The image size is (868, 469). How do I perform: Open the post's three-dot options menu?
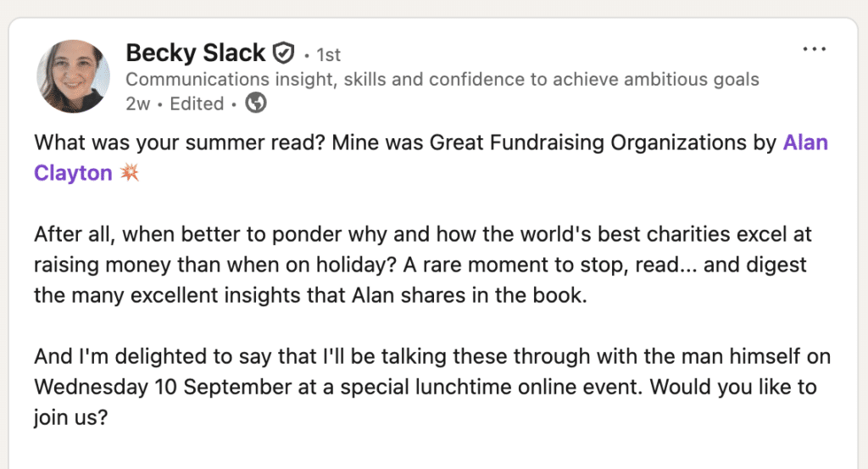814,49
